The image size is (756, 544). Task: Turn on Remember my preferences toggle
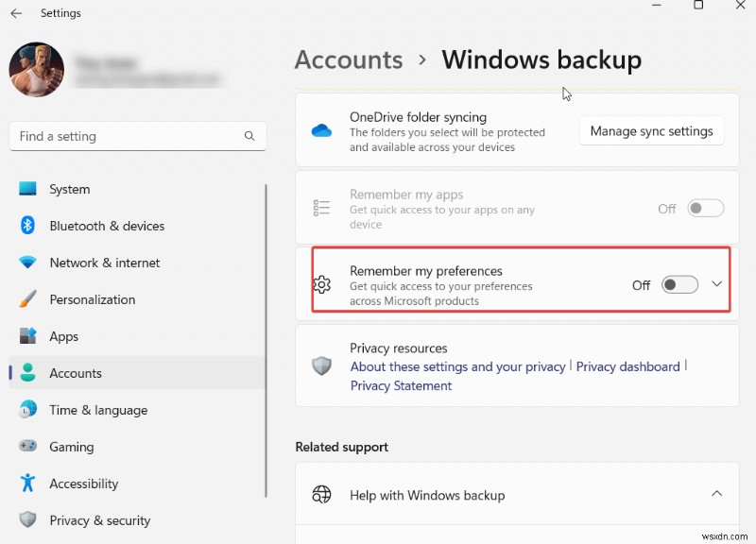tap(679, 285)
